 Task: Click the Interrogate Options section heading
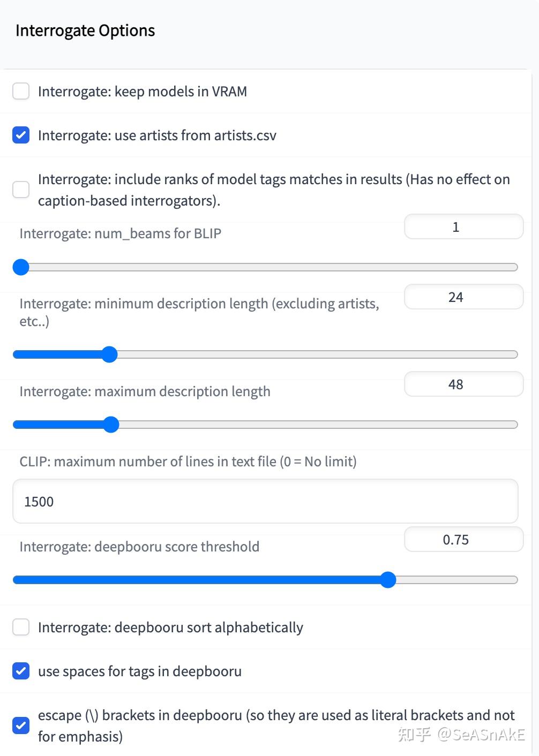click(x=85, y=31)
